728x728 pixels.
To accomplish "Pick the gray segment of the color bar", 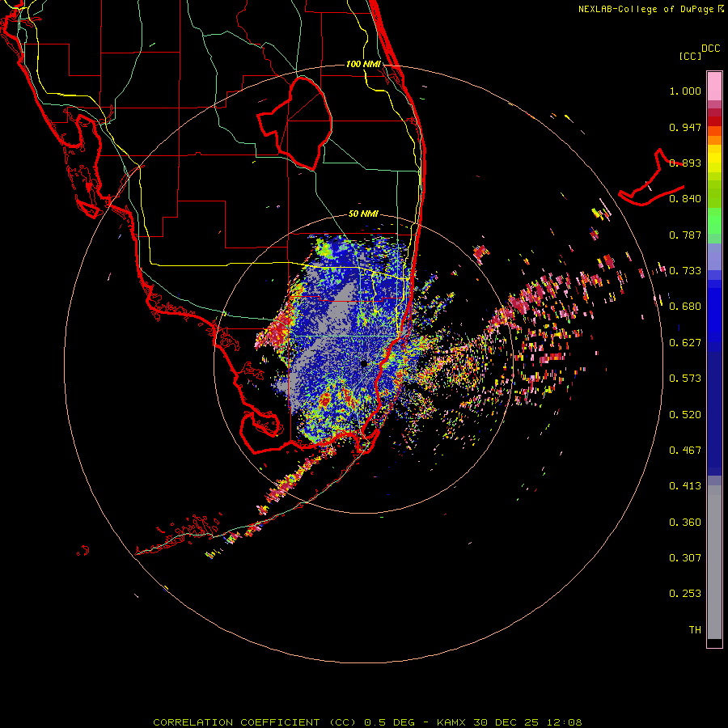I will click(714, 562).
